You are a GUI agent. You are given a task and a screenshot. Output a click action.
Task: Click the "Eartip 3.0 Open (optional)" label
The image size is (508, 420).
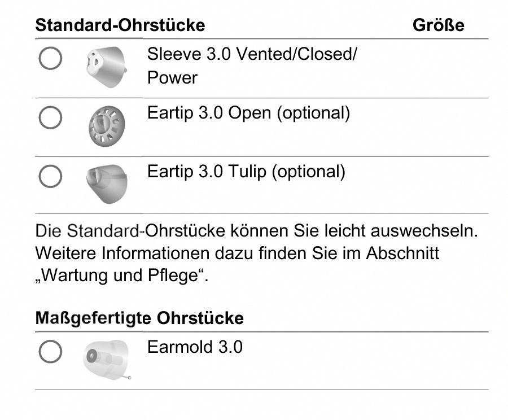(x=248, y=113)
